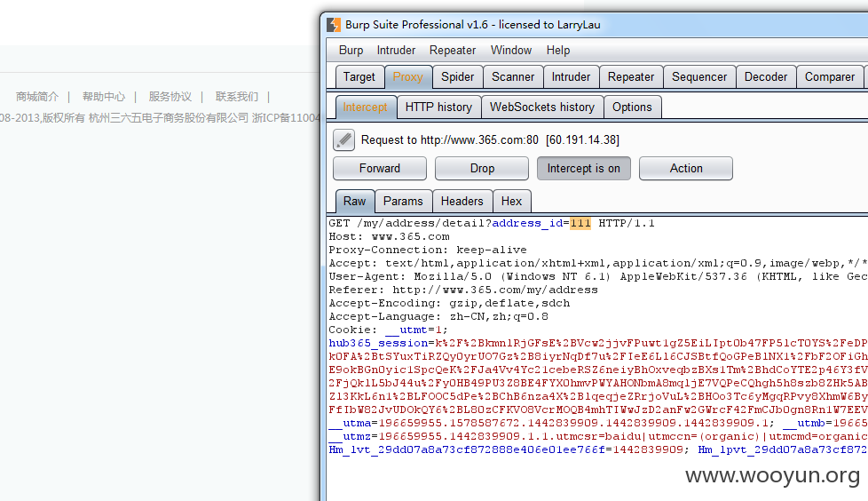
Task: Click the __utmz cookie name
Action: point(350,436)
